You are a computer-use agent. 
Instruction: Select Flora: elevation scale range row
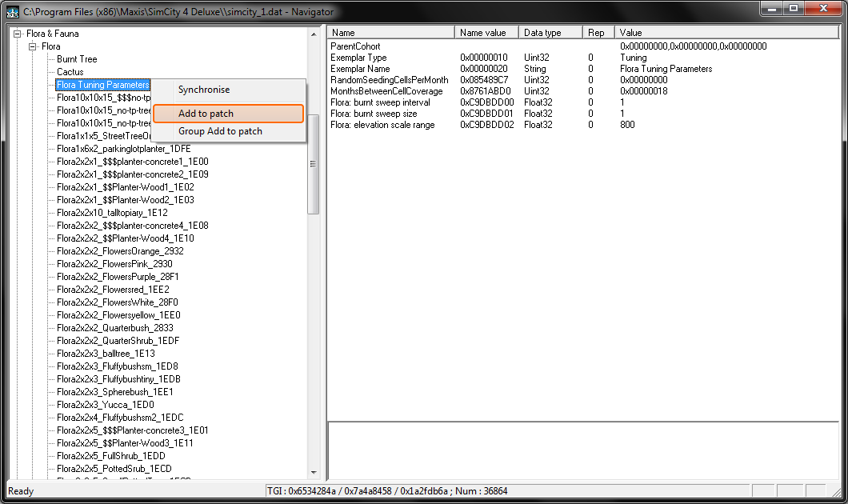click(x=583, y=125)
